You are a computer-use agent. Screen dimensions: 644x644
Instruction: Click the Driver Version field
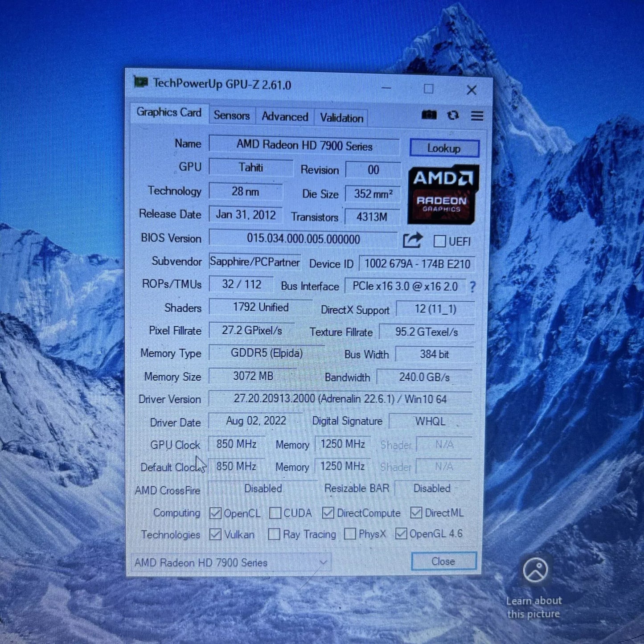click(340, 399)
